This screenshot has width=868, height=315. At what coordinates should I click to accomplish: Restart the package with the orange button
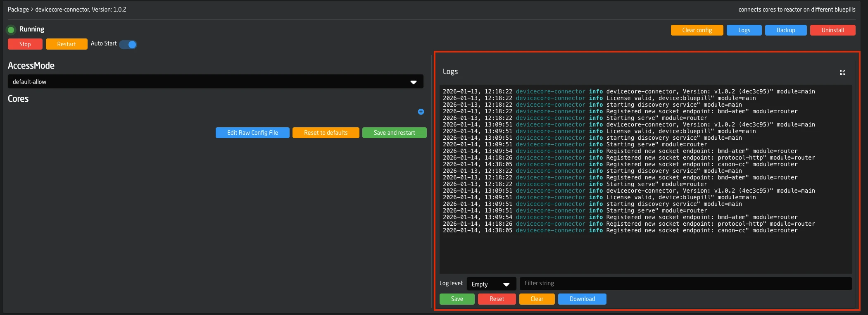[67, 44]
